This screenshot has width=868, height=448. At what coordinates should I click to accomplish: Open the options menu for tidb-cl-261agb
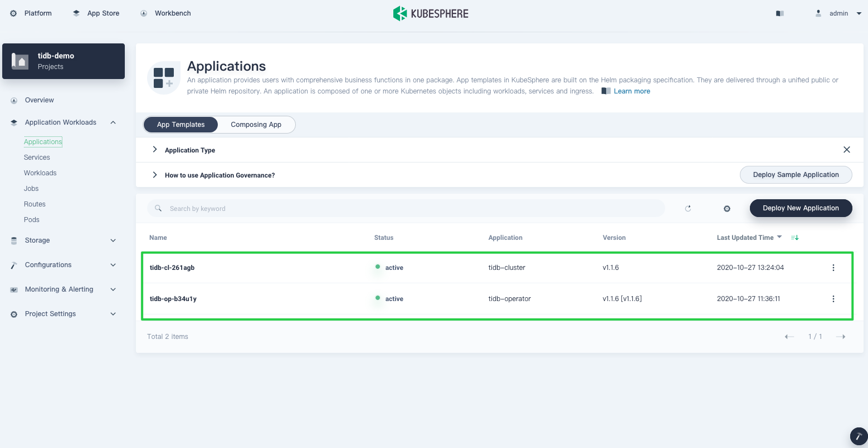tap(833, 268)
